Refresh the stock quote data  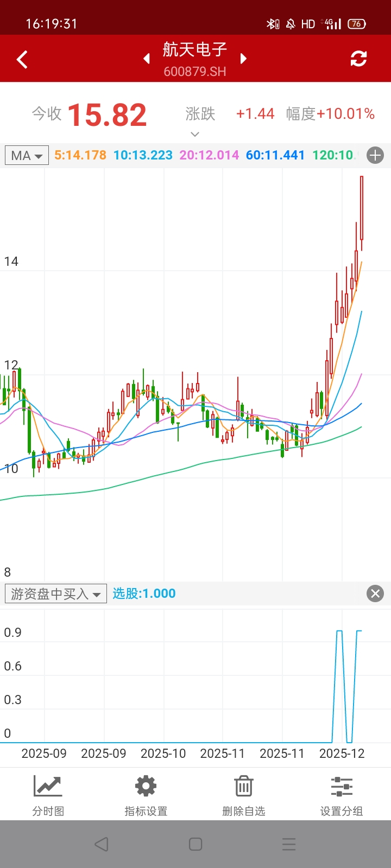(358, 59)
